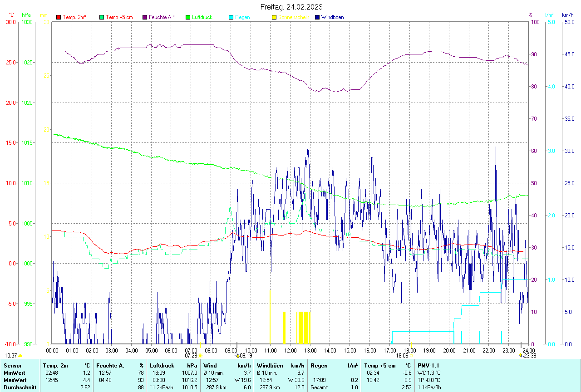Click the gust time '12:54'
Viewport: 581px width, 392px height.
(x=266, y=380)
